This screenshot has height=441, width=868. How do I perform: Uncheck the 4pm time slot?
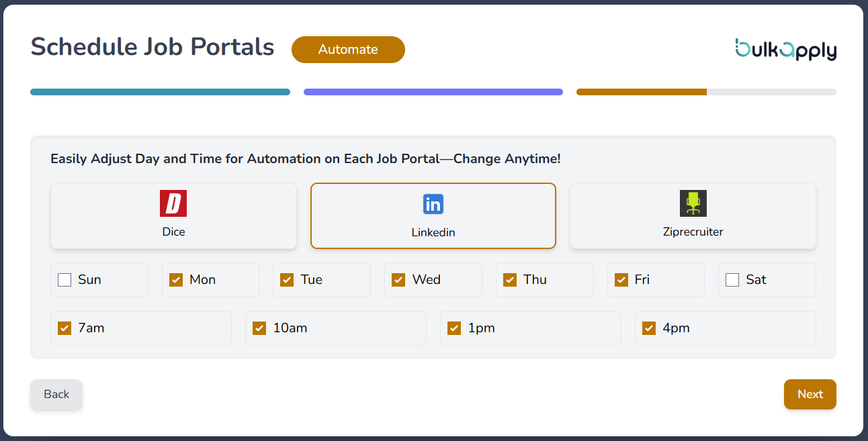coord(649,328)
